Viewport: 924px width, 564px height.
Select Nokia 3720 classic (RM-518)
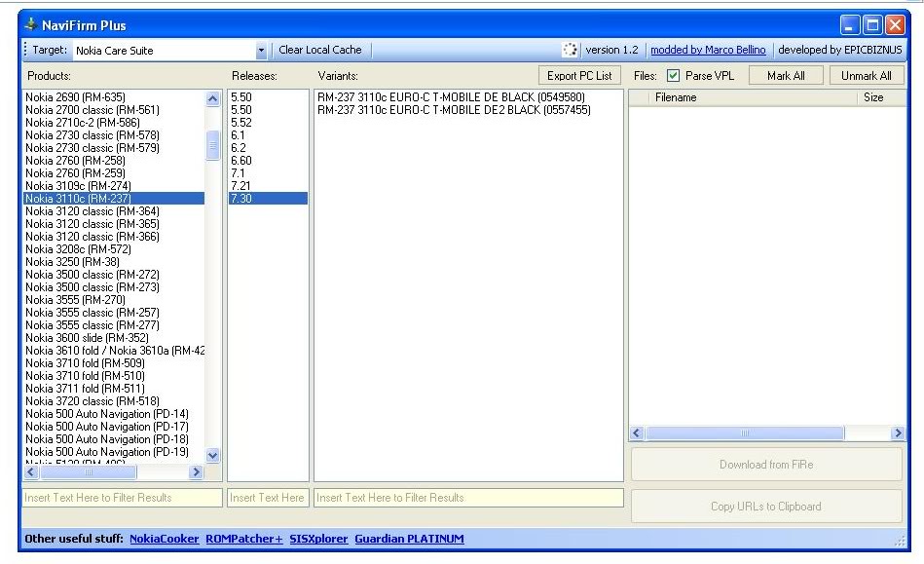click(114, 401)
